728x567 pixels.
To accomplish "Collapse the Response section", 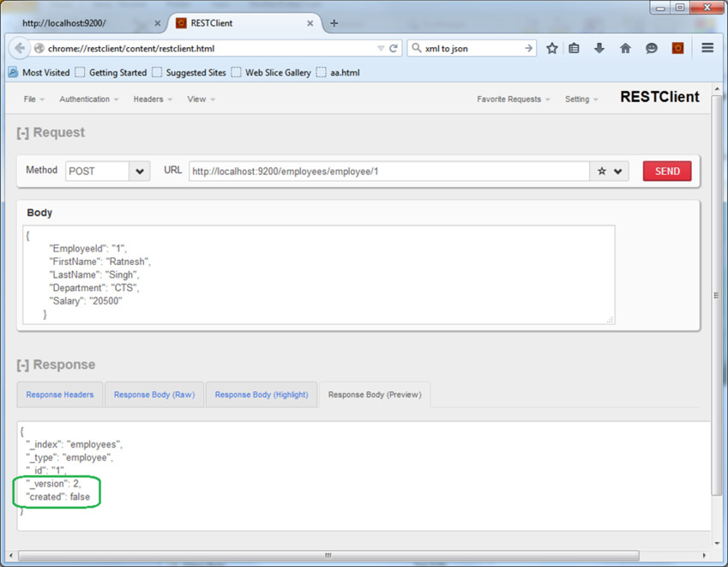I will pos(22,365).
